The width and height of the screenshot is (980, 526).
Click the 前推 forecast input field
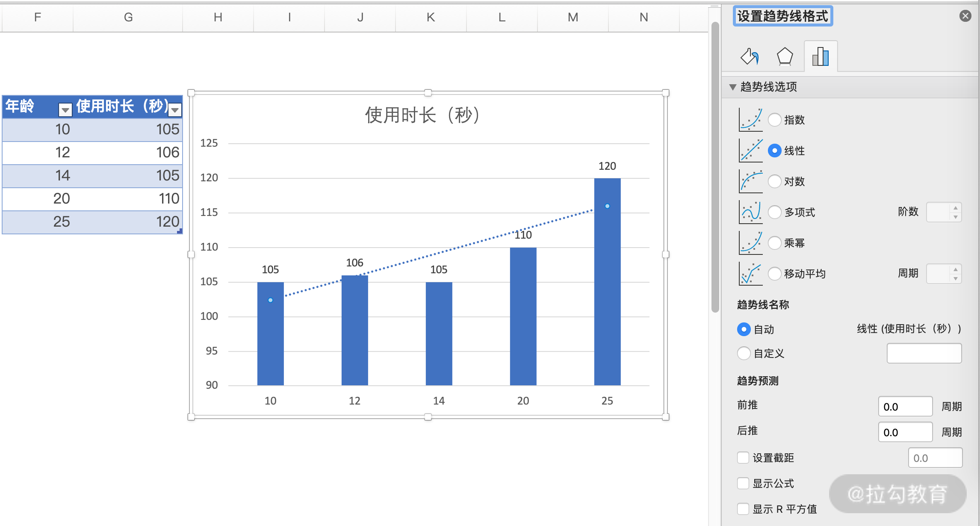pyautogui.click(x=905, y=406)
